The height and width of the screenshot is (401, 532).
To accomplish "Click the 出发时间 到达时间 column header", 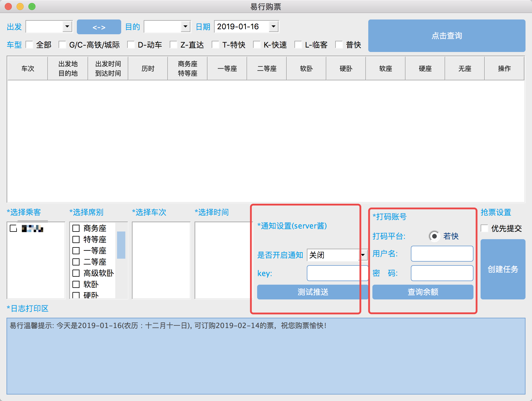I will tap(108, 69).
